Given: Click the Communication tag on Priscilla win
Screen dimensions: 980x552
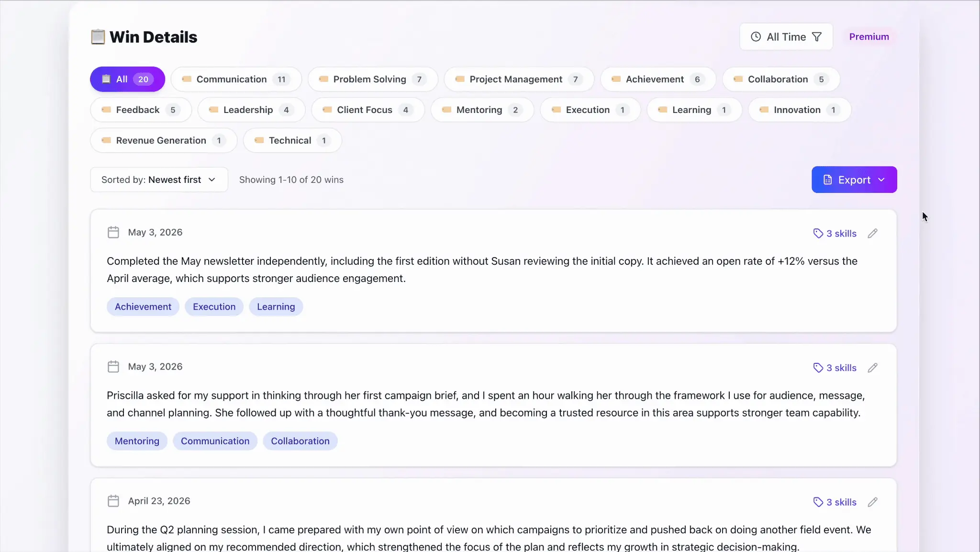Looking at the screenshot, I should pos(215,441).
